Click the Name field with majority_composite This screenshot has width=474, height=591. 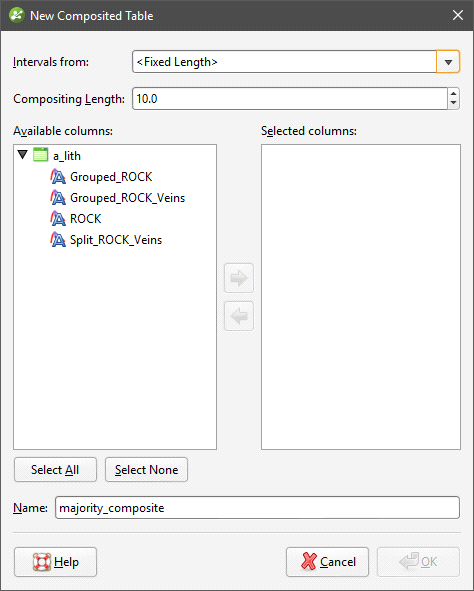257,507
